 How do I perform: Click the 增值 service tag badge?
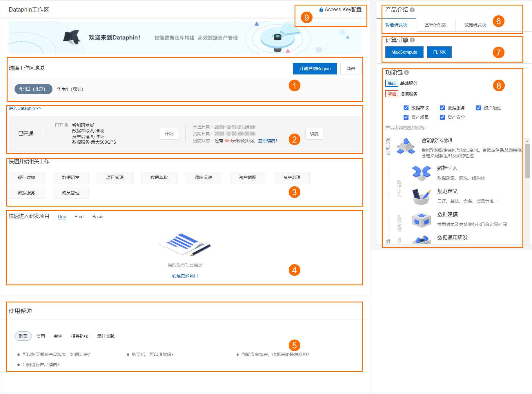(x=392, y=94)
